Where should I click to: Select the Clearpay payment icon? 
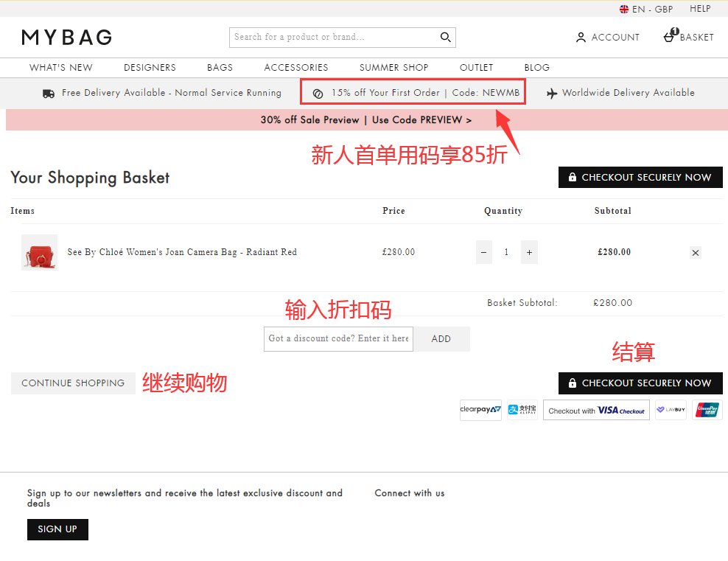(x=480, y=410)
